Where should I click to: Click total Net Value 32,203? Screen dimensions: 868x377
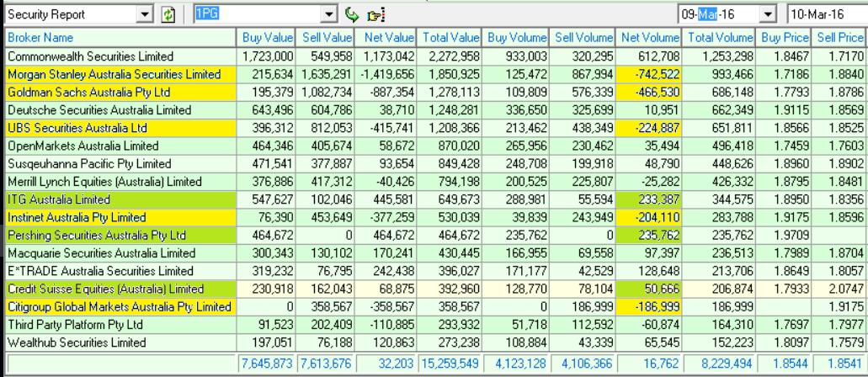point(386,364)
